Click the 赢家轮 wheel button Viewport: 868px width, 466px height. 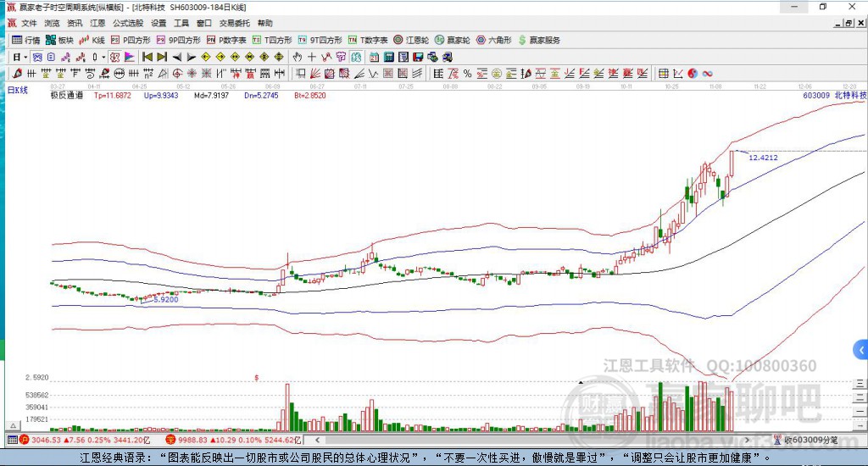tap(453, 40)
